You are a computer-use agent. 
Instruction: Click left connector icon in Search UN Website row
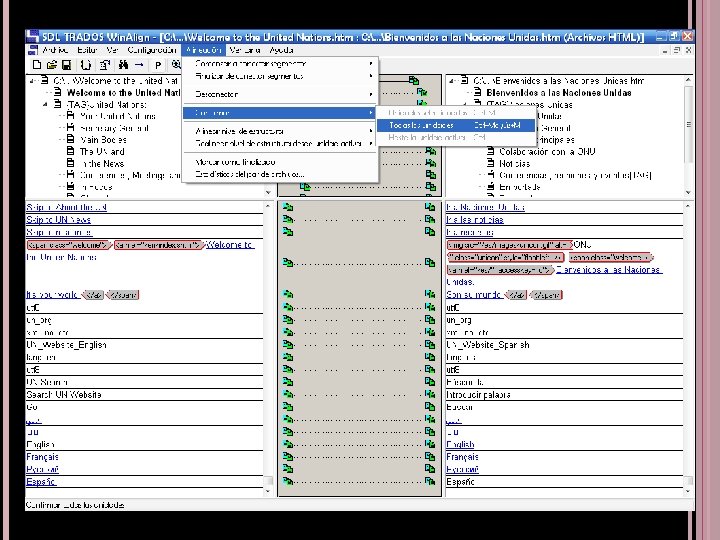click(288, 394)
